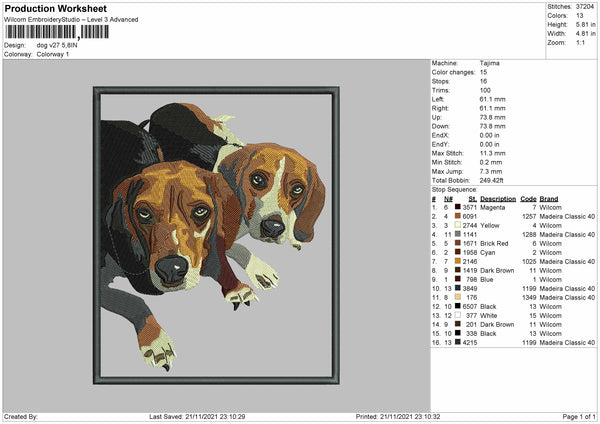Click the stitch count 3849 in row 10
The image size is (600, 424).
coord(470,289)
